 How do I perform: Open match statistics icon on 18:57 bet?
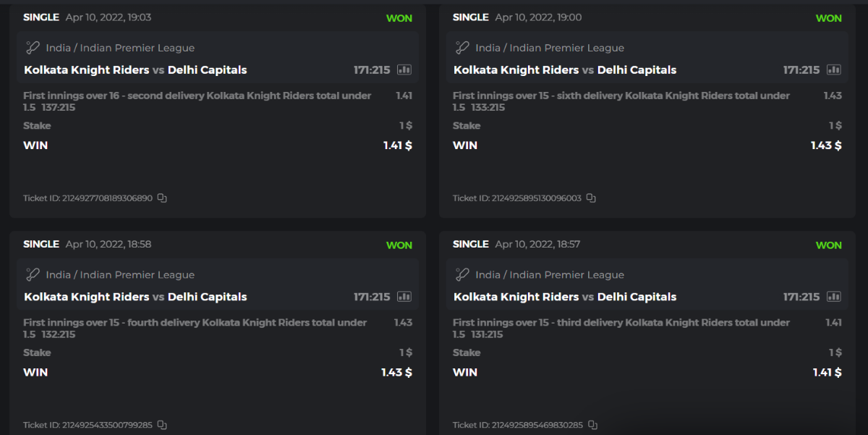(x=834, y=297)
